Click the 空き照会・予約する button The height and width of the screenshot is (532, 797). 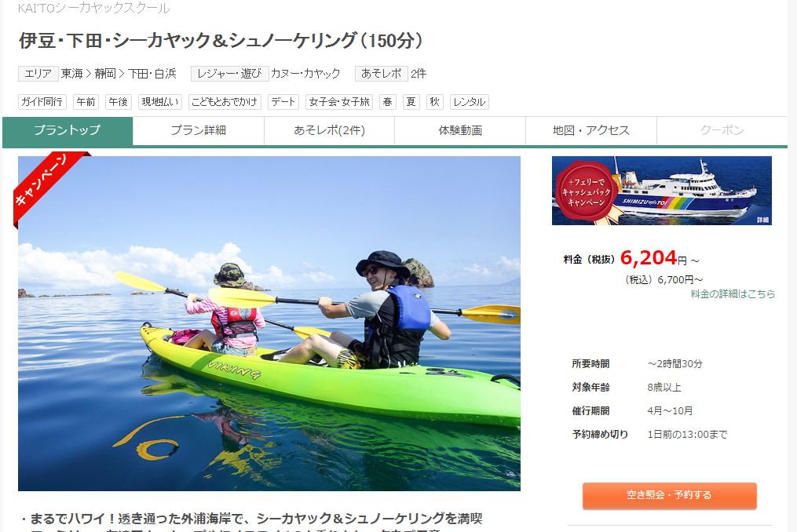(x=670, y=495)
